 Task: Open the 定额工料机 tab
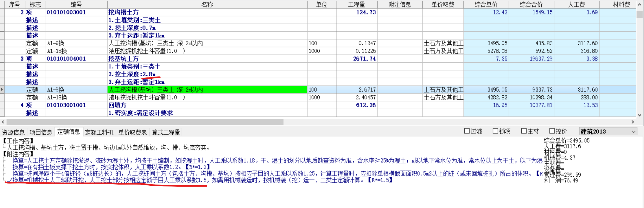coord(99,132)
